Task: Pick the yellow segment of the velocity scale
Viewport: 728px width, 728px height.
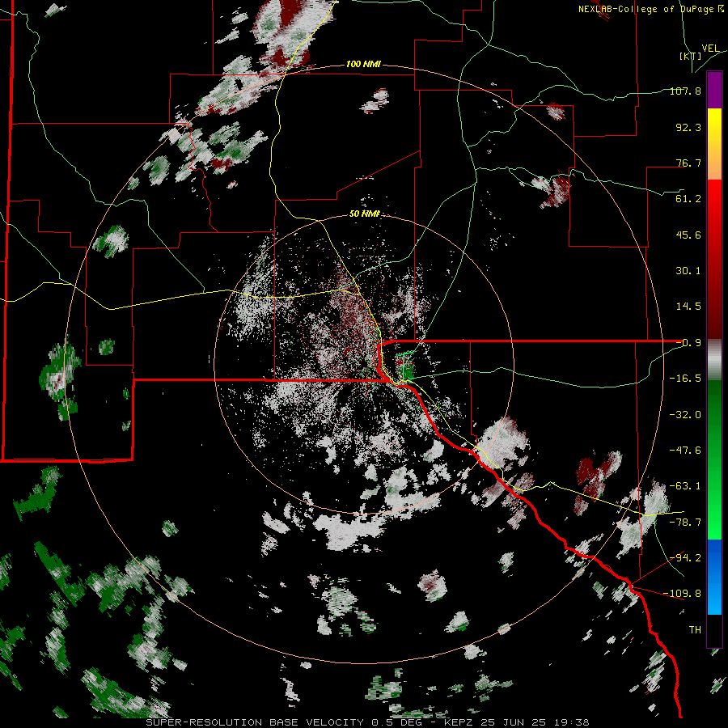Action: click(x=714, y=126)
